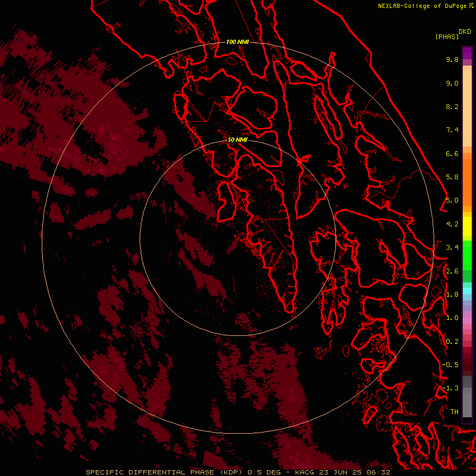
Task: Click the -0.5 legend value
Action: (x=450, y=365)
